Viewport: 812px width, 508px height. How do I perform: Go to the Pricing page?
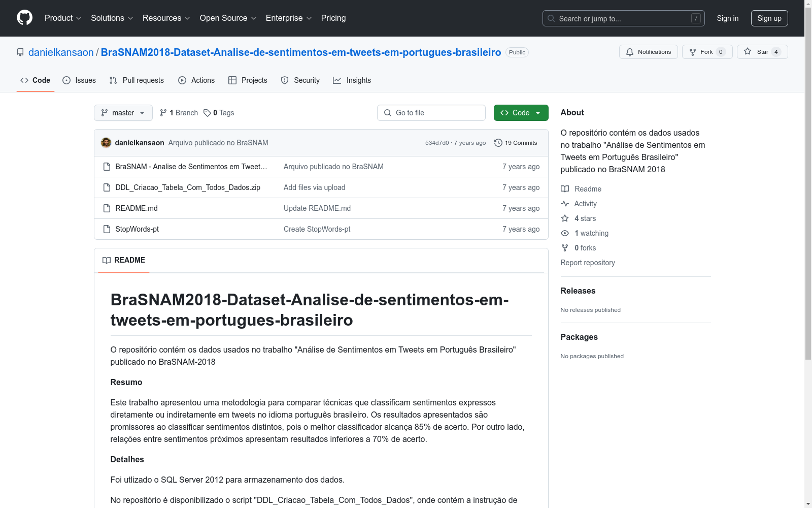[333, 18]
